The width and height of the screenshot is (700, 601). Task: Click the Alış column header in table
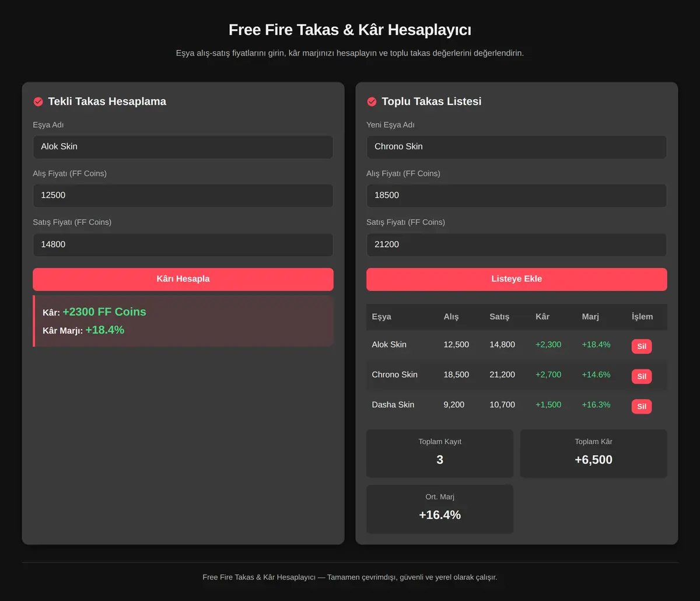click(x=451, y=317)
